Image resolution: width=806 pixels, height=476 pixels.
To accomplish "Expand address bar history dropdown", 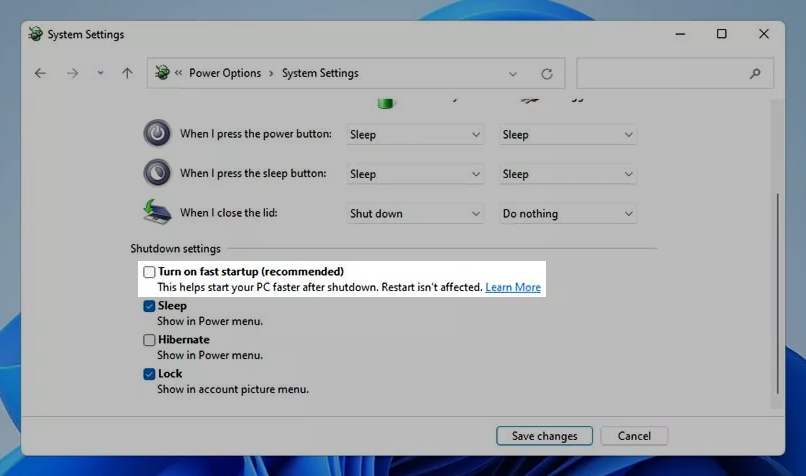I will coord(512,74).
